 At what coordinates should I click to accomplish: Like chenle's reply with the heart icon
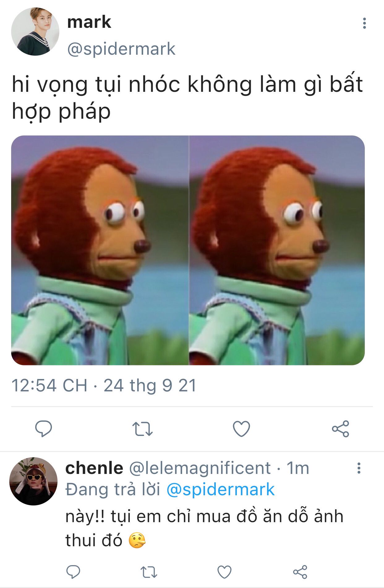224,572
